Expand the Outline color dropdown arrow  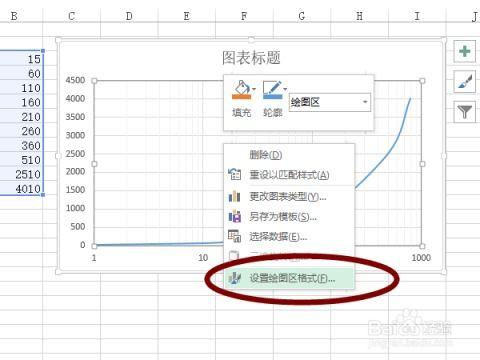click(285, 89)
